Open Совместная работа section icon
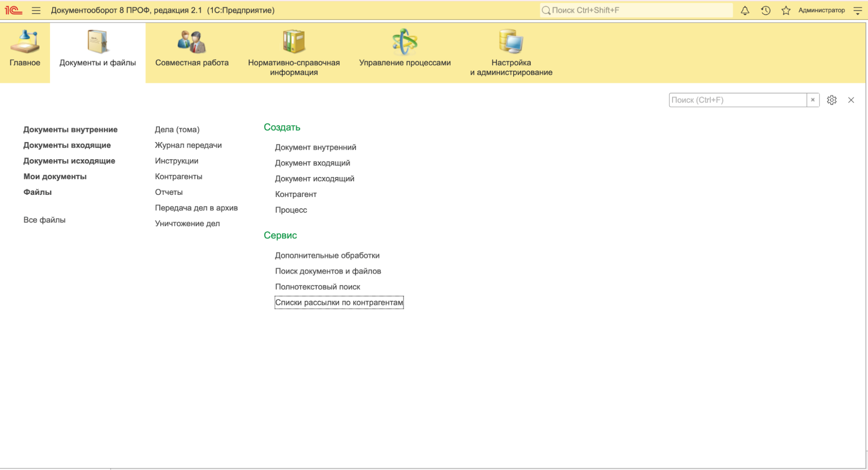This screenshot has height=470, width=868. [191, 42]
